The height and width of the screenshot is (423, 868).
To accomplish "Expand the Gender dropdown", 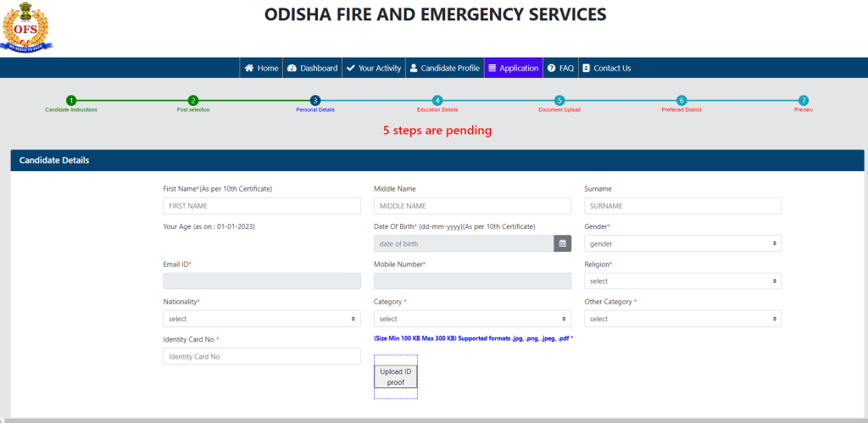I will click(x=682, y=243).
